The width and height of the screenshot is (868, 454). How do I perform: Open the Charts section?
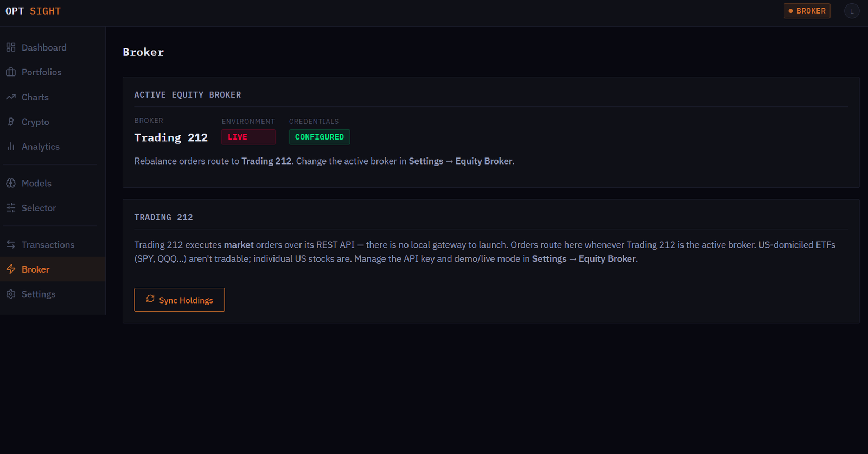(x=53, y=97)
